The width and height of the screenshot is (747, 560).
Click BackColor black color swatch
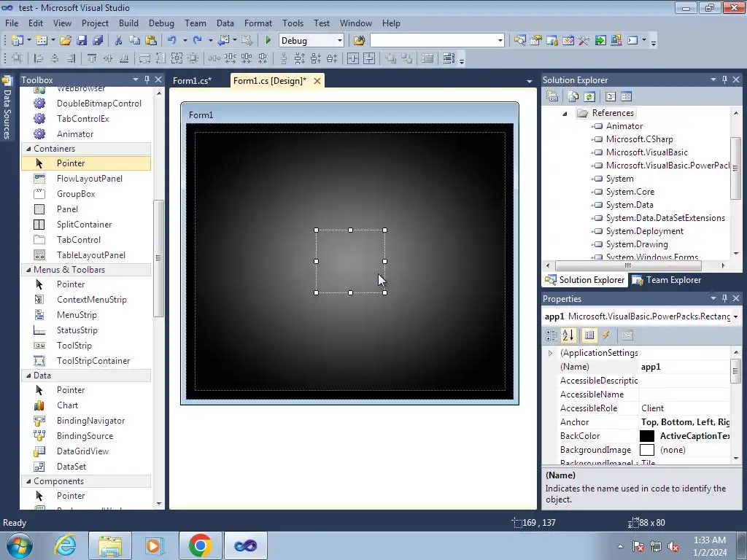[647, 436]
